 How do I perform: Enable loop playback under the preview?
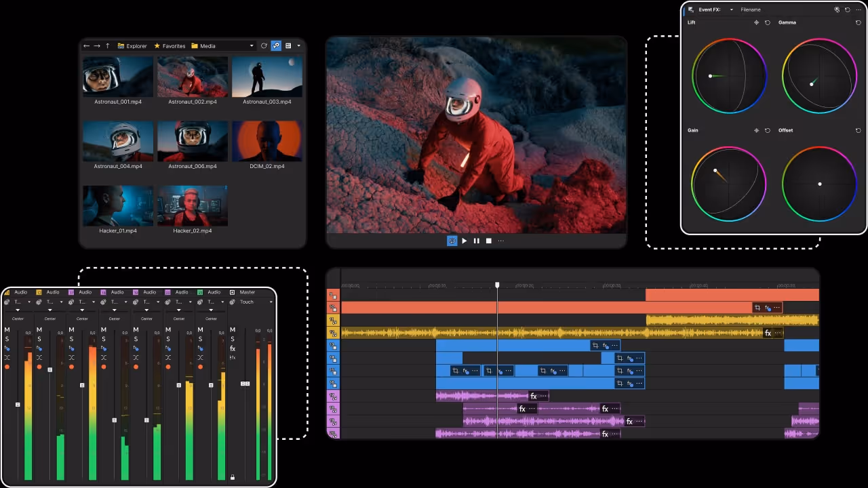pos(452,241)
